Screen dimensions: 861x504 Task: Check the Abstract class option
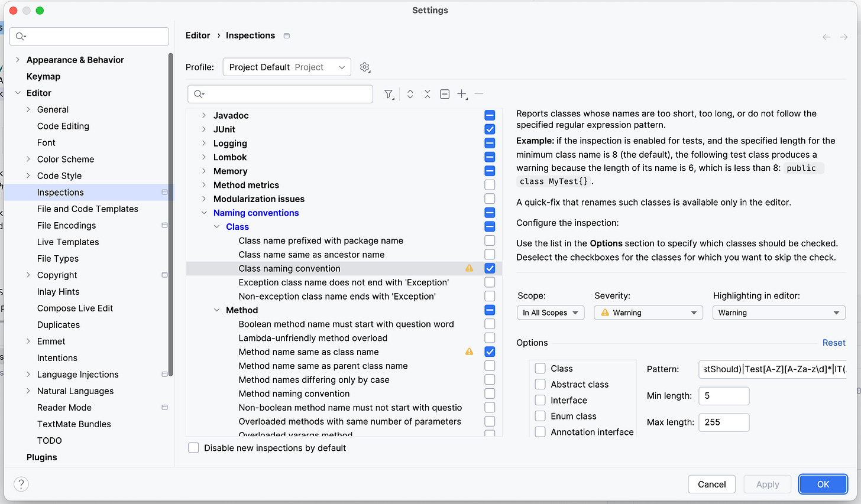[540, 384]
